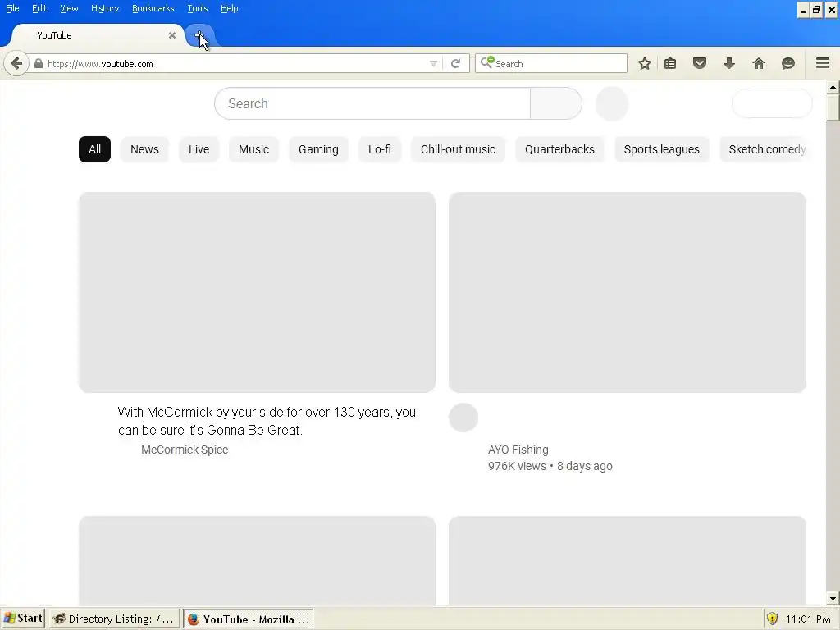This screenshot has height=630, width=840.
Task: Select the All filter chip
Action: coord(95,149)
